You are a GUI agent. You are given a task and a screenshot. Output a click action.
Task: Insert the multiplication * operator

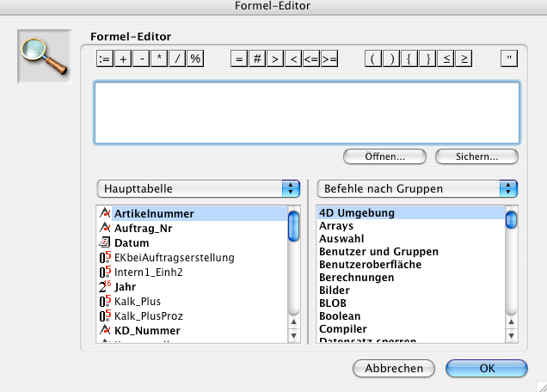click(159, 58)
